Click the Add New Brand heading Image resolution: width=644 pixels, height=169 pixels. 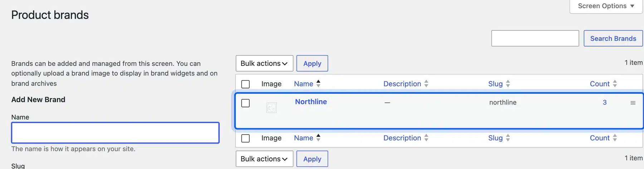38,100
